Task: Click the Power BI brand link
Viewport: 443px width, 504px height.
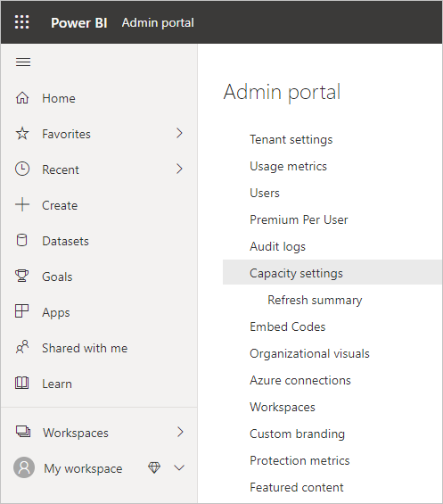Action: (79, 23)
